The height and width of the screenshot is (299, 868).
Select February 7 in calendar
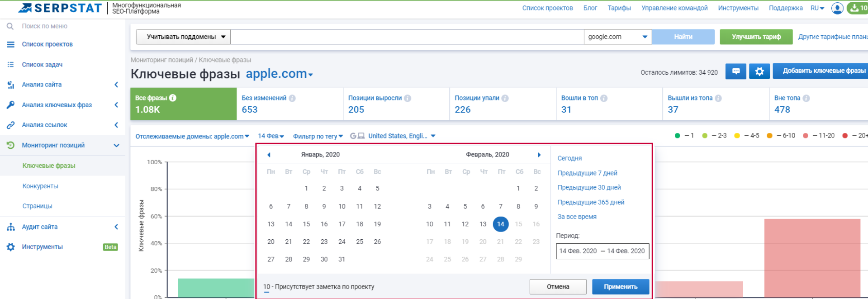[x=500, y=206]
